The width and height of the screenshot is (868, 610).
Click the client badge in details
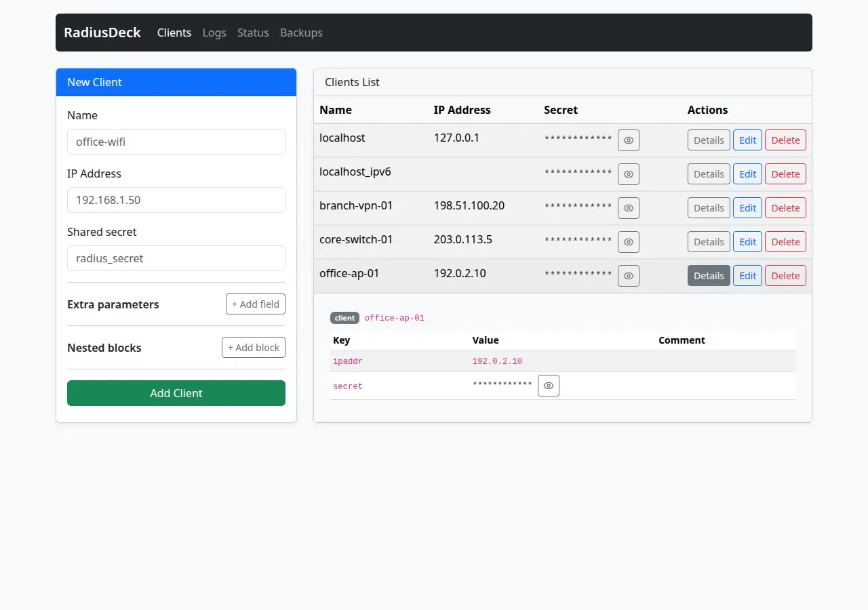(x=344, y=318)
